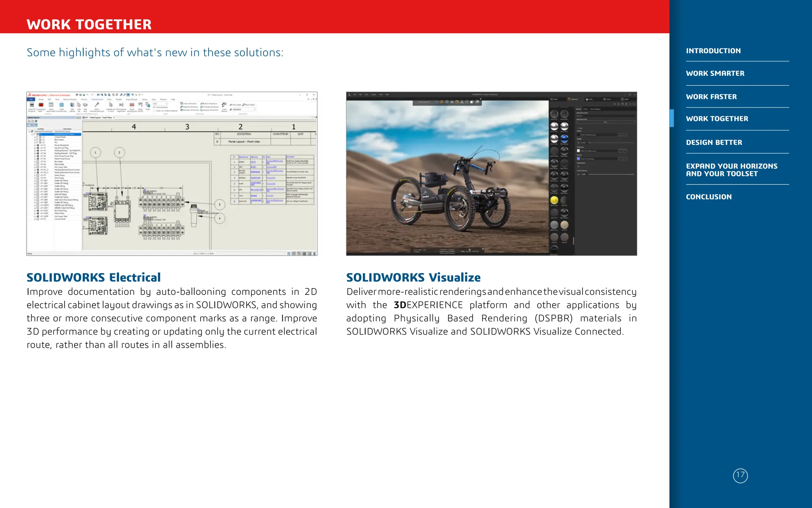Open EXPAND YOUR HORIZONS AND YOUR TOOLSET

(x=732, y=170)
